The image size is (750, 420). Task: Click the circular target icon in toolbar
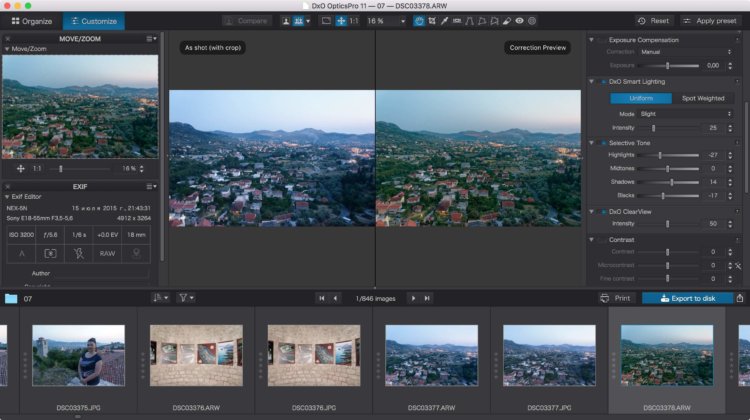tap(532, 21)
